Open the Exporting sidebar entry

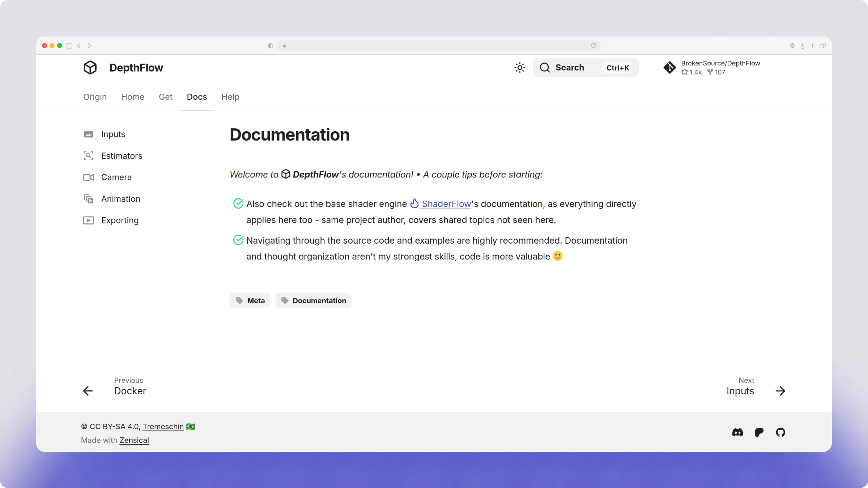[x=120, y=221]
